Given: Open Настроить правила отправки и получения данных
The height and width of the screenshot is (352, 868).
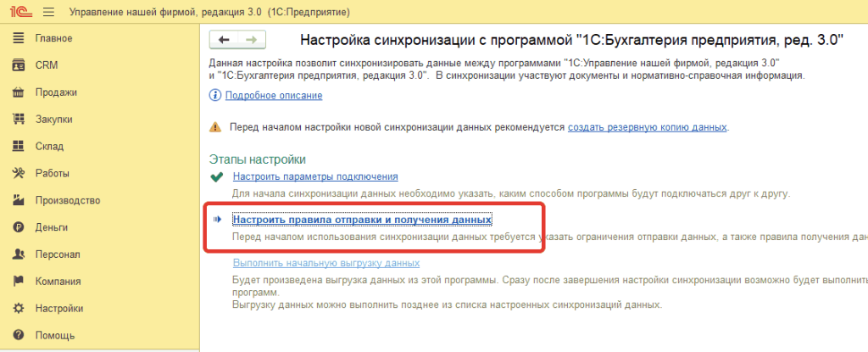Looking at the screenshot, I should click(x=363, y=220).
